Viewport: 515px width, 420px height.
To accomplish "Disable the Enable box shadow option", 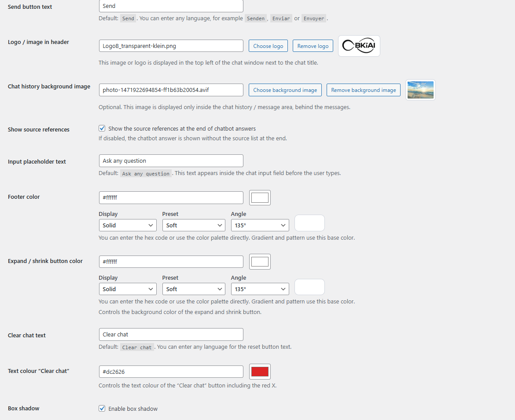I will click(102, 408).
